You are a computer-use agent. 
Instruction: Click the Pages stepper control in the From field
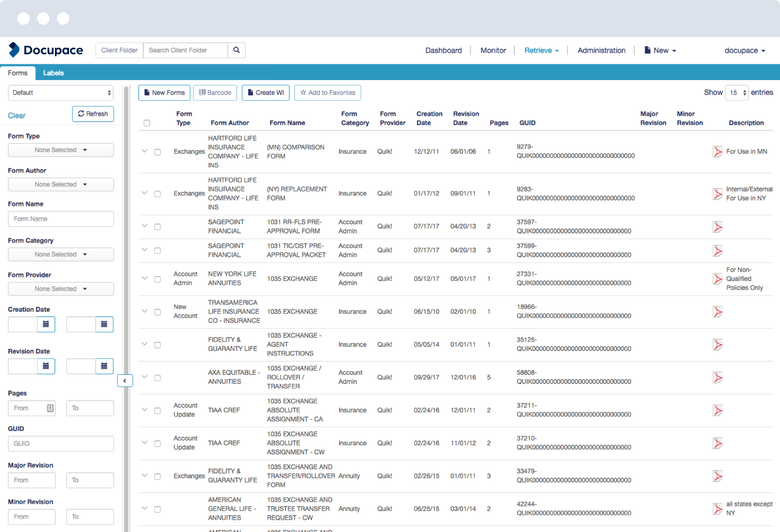pos(50,408)
